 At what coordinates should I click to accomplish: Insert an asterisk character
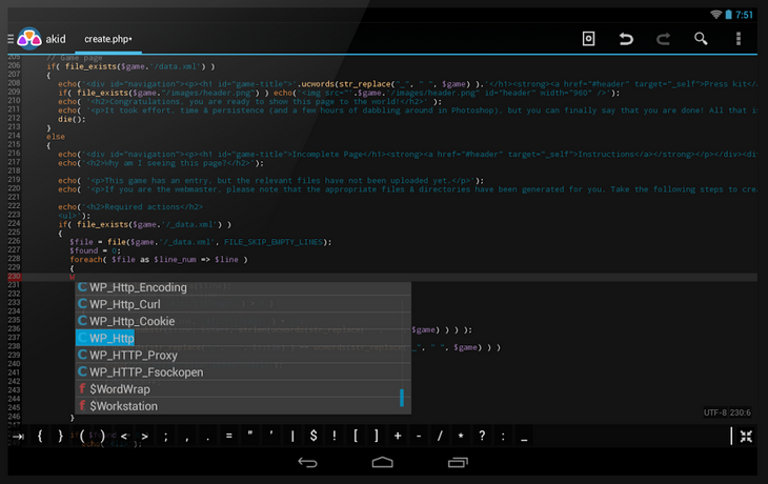(x=461, y=435)
